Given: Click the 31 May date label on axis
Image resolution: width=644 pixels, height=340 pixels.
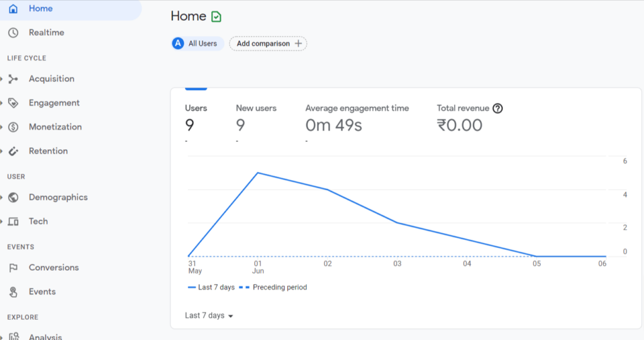Looking at the screenshot, I should (195, 267).
